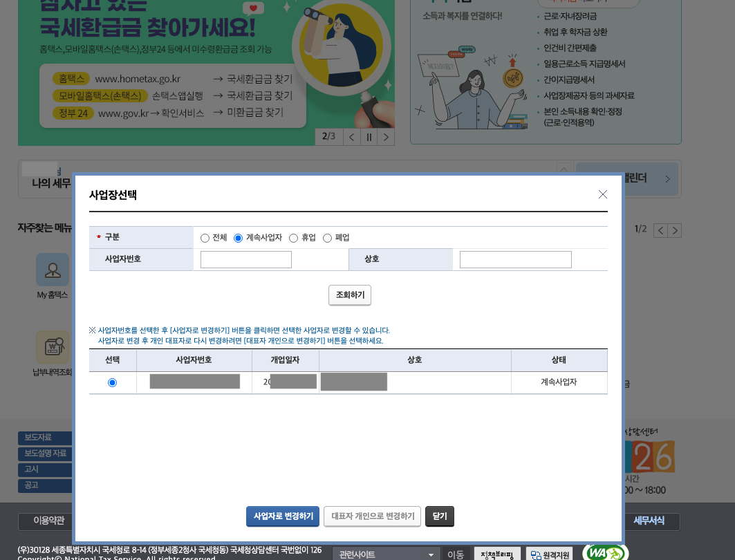The height and width of the screenshot is (560, 735).
Task: Select the business row radio button
Action: 112,383
